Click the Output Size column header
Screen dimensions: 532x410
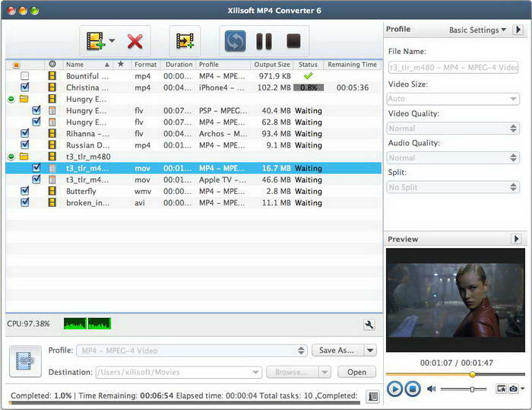pos(271,65)
